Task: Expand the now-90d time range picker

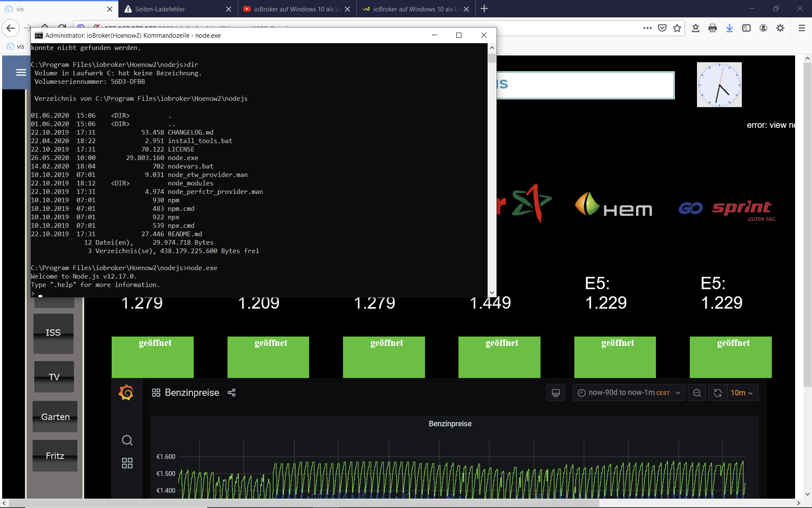Action: (x=628, y=393)
